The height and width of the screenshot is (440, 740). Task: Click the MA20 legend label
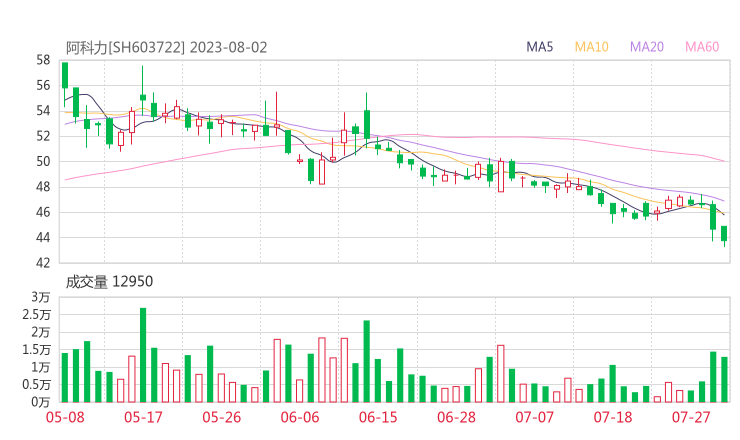[647, 47]
